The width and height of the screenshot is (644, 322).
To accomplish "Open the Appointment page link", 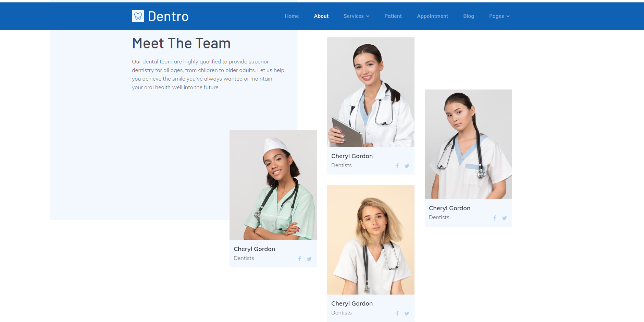I will [x=432, y=16].
